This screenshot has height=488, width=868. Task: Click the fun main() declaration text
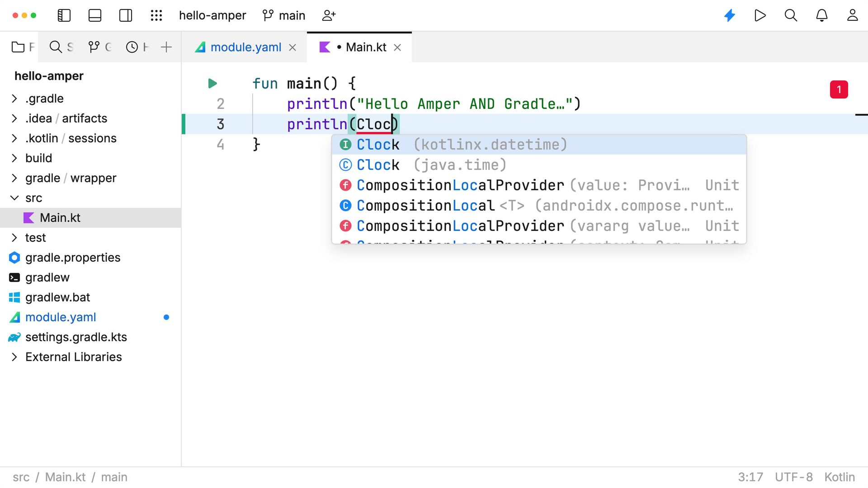point(304,84)
